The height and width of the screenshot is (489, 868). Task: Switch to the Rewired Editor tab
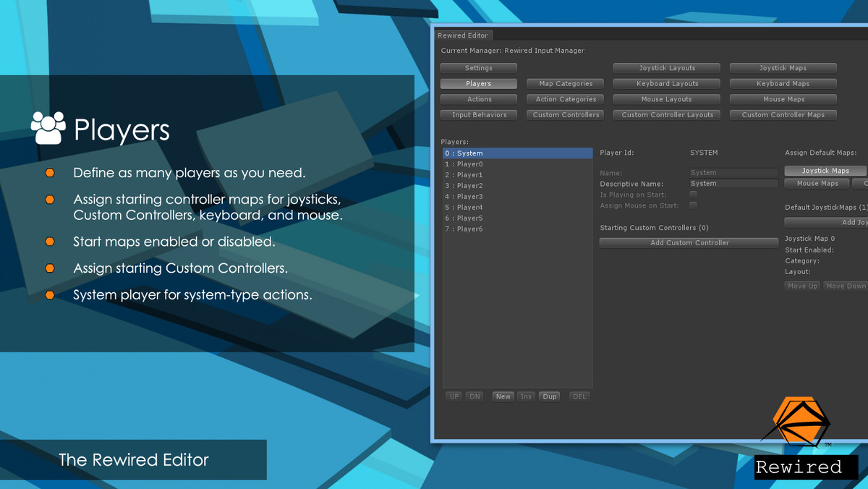pos(463,35)
